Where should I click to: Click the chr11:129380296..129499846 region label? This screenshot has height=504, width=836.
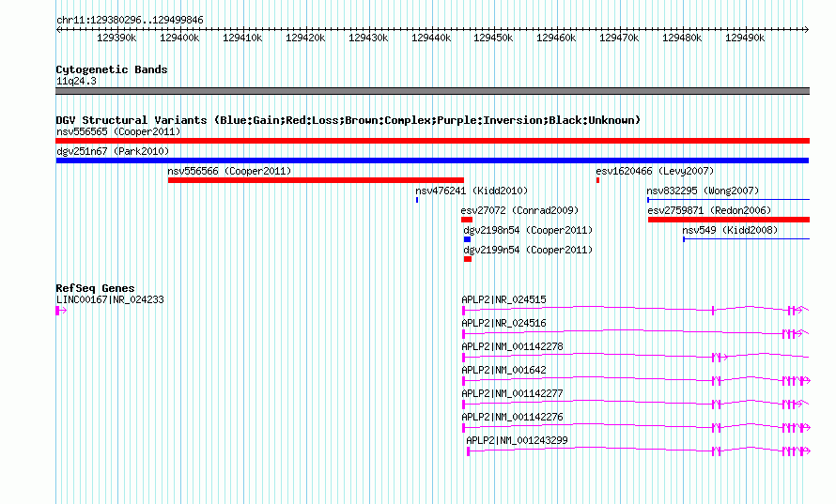coord(130,20)
